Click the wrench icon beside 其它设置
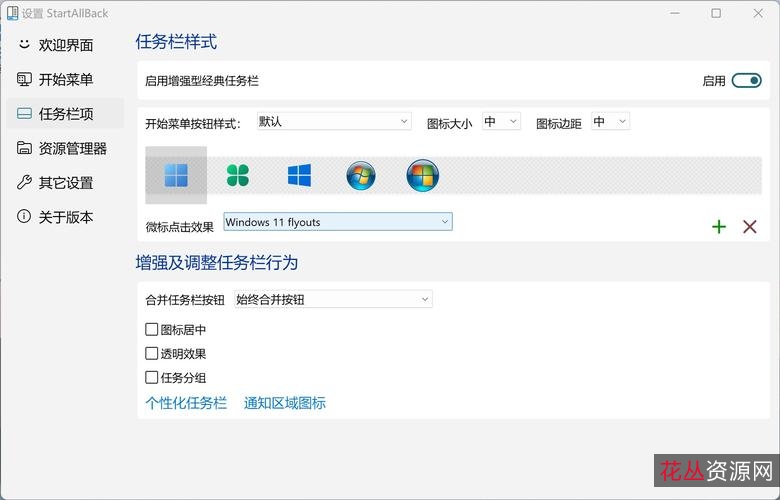Viewport: 780px width, 500px height. (24, 182)
